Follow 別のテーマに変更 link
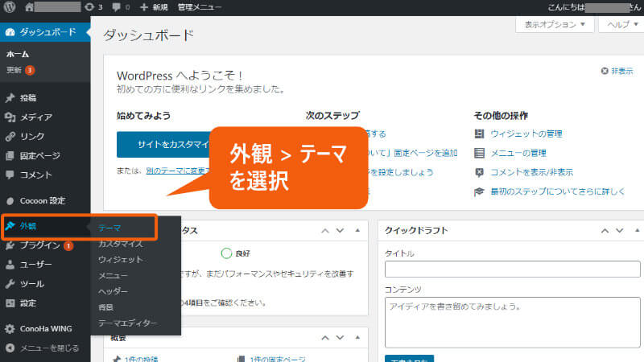 [178, 171]
